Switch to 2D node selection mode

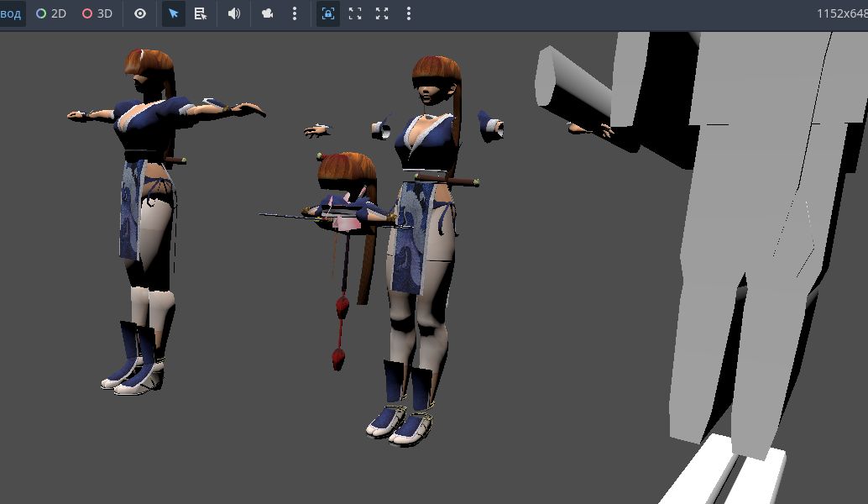(x=51, y=13)
